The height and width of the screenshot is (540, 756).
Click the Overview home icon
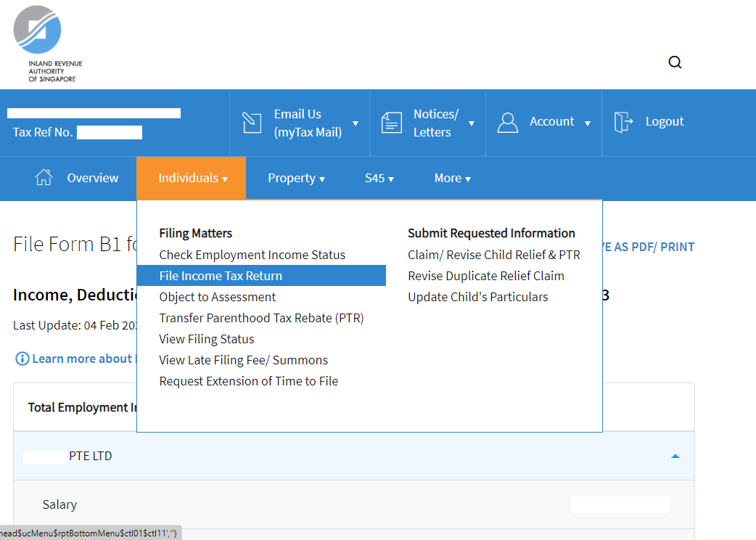(44, 177)
